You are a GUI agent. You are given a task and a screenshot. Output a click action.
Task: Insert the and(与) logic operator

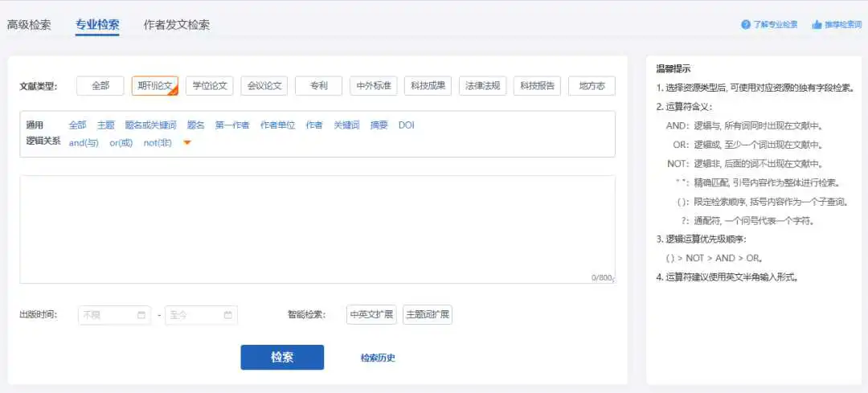(84, 143)
